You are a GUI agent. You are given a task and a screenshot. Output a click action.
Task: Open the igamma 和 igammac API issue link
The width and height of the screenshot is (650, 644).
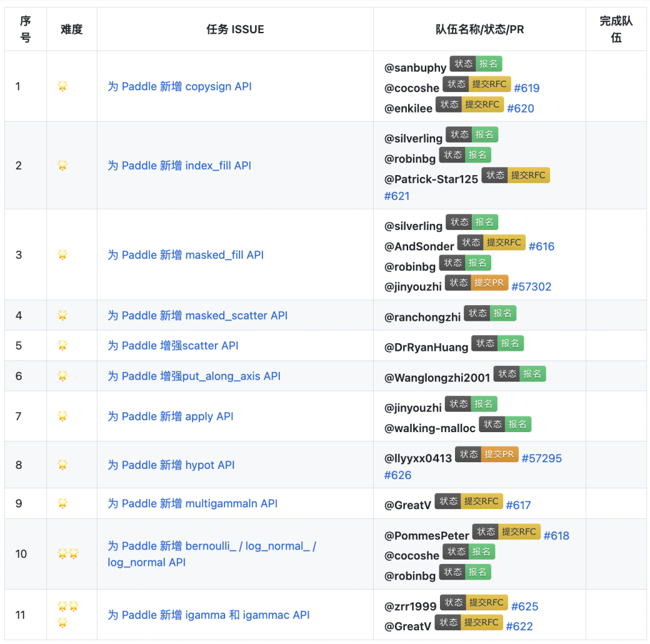coord(208,615)
